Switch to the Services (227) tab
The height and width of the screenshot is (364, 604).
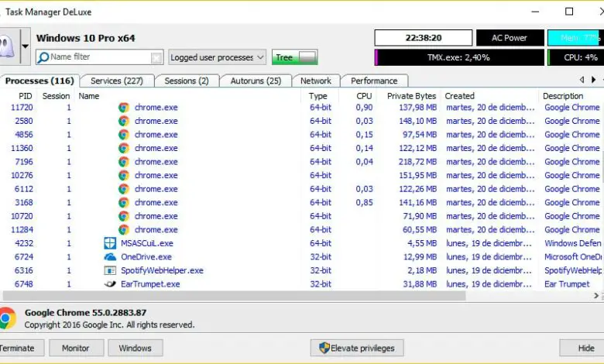(x=117, y=81)
